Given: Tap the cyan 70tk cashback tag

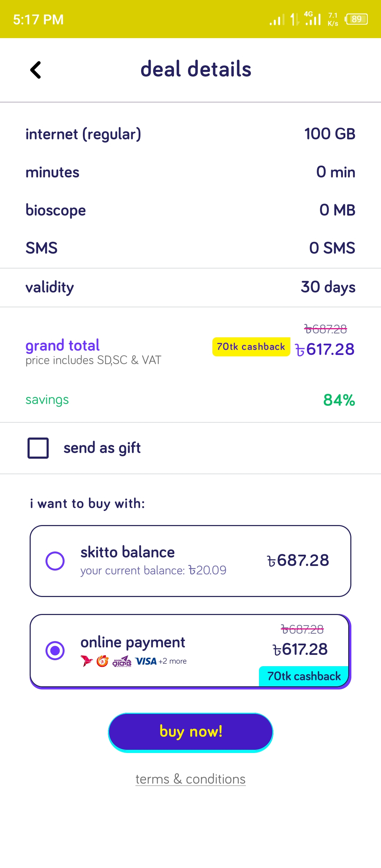Looking at the screenshot, I should click(x=304, y=676).
